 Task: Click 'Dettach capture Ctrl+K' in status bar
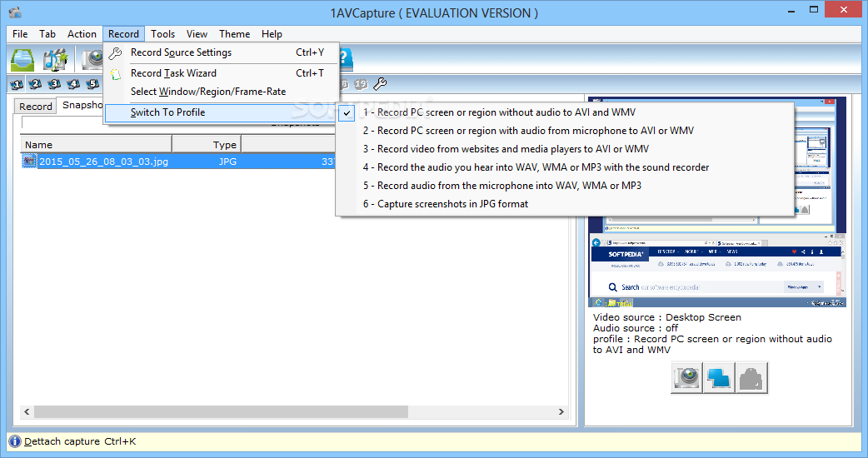[80, 441]
